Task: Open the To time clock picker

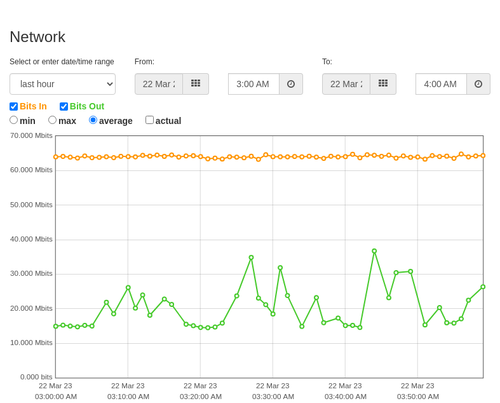Action: coord(478,84)
